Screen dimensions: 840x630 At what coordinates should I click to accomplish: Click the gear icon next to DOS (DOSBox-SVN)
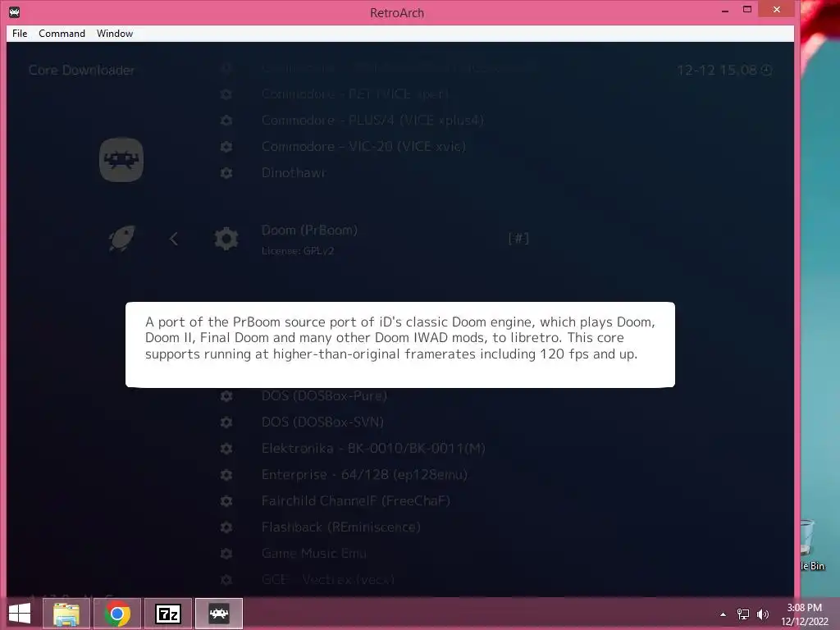pos(226,422)
